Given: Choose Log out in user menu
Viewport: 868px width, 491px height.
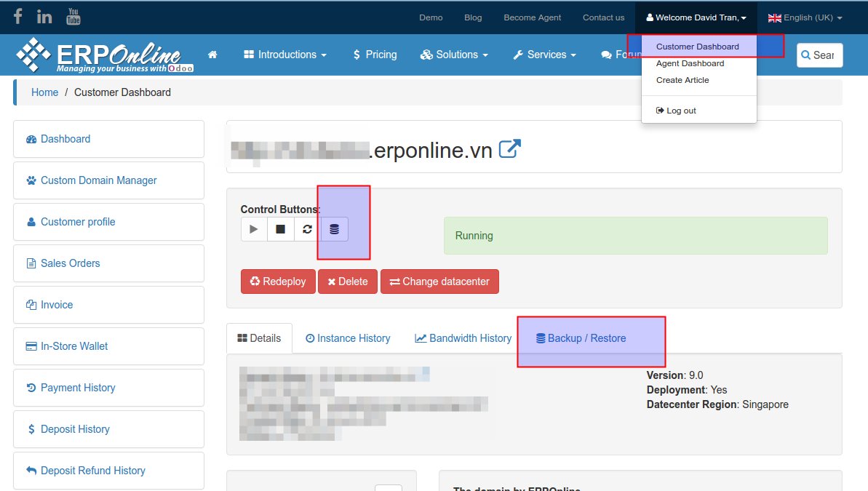Looking at the screenshot, I should click(676, 111).
